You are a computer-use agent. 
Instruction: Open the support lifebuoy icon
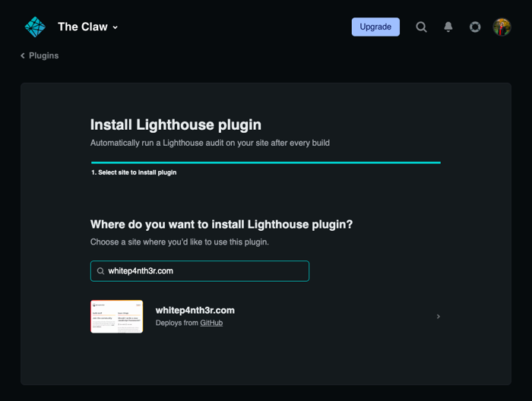click(x=475, y=27)
